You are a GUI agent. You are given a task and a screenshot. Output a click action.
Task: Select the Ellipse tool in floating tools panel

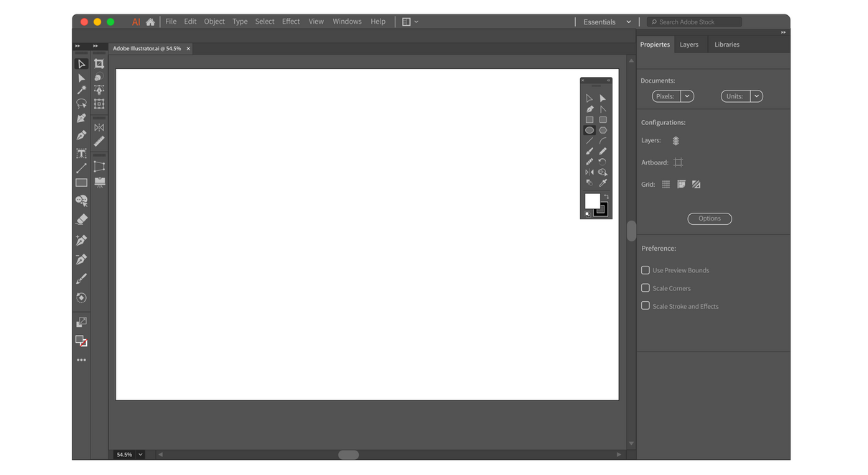589,130
